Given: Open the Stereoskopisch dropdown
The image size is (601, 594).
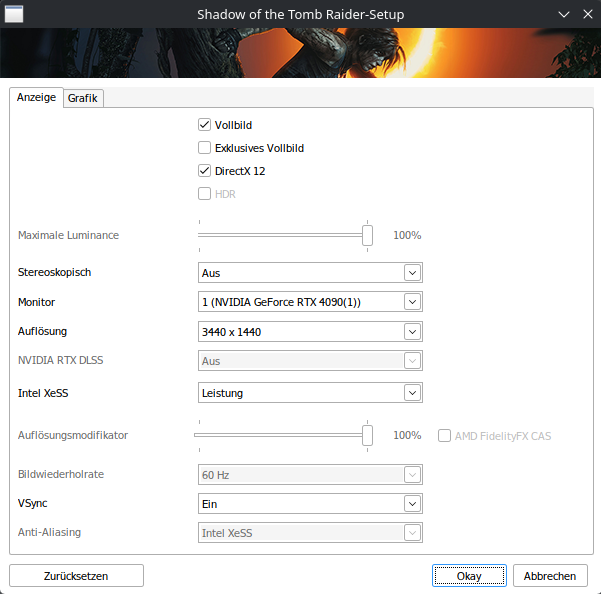Looking at the screenshot, I should coord(310,273).
